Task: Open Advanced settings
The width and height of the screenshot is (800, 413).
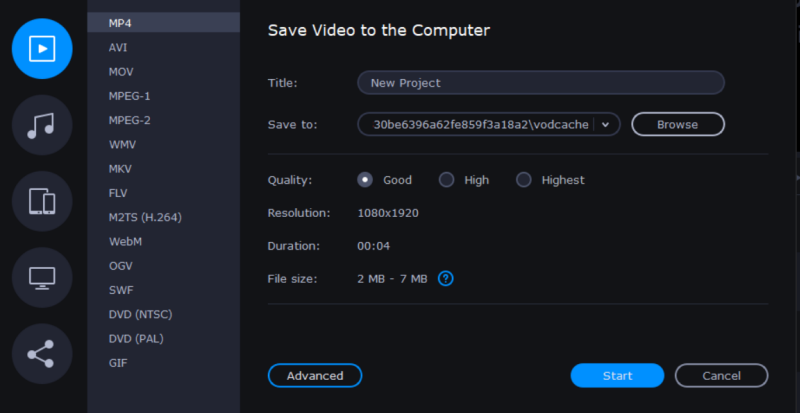Action: pyautogui.click(x=315, y=376)
